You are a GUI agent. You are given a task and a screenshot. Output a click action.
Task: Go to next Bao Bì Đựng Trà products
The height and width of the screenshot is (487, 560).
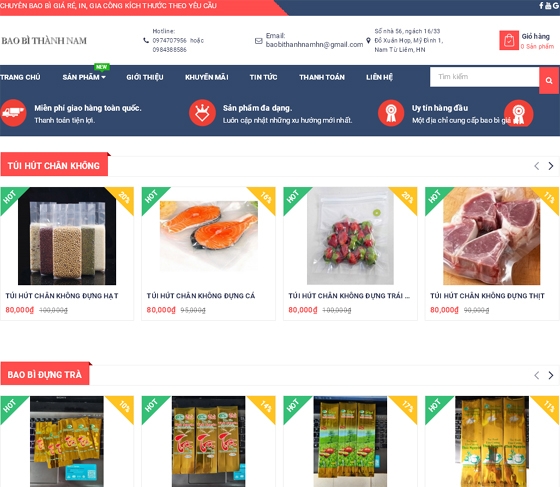point(551,375)
